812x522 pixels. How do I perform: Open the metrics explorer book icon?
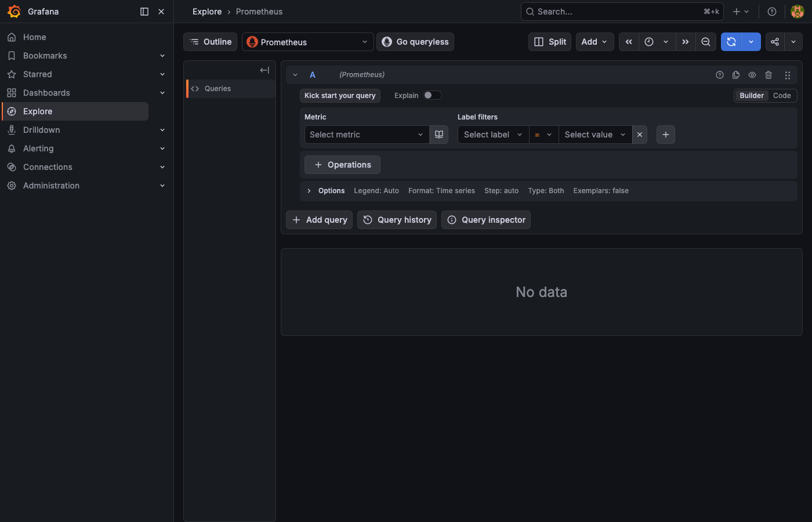439,134
